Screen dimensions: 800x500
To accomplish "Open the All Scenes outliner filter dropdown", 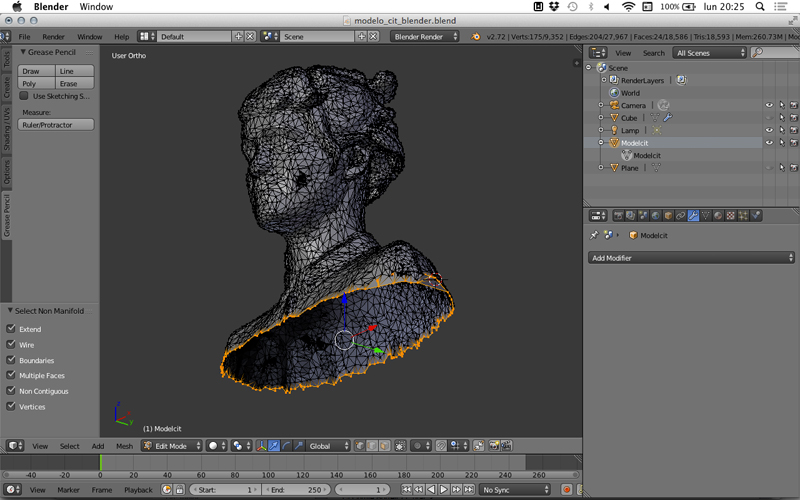I will click(710, 53).
